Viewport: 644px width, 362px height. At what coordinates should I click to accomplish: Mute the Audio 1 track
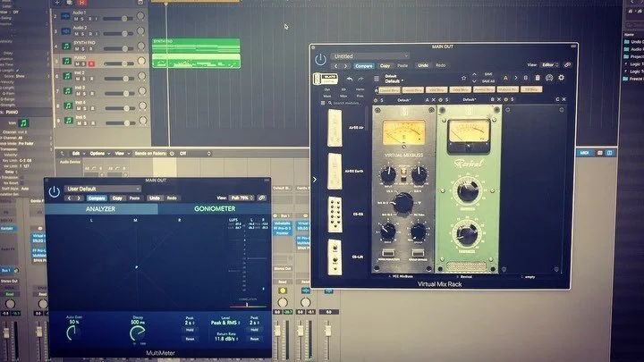(x=76, y=19)
